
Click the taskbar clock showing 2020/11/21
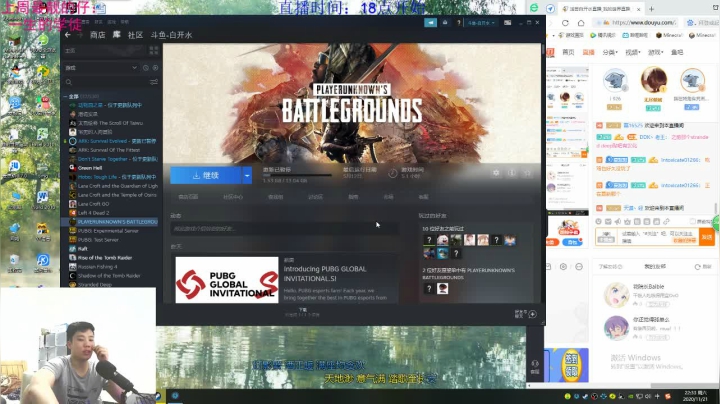695,396
